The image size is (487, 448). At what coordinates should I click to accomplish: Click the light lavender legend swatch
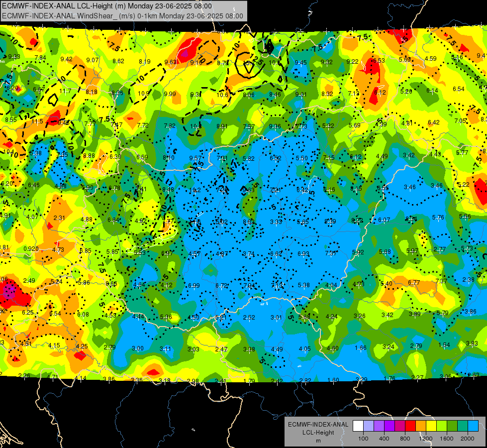coord(368,426)
